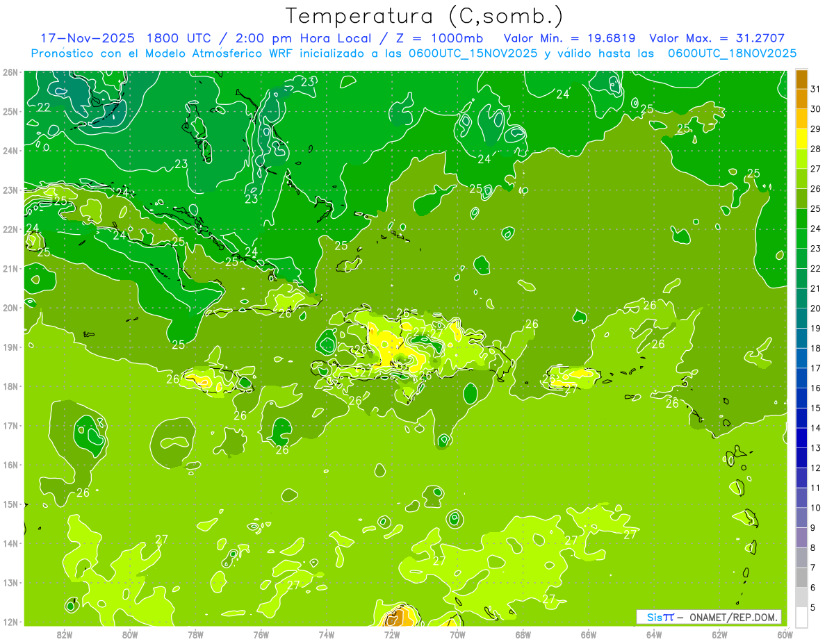Click the "76W" longitude axis label

click(x=261, y=634)
